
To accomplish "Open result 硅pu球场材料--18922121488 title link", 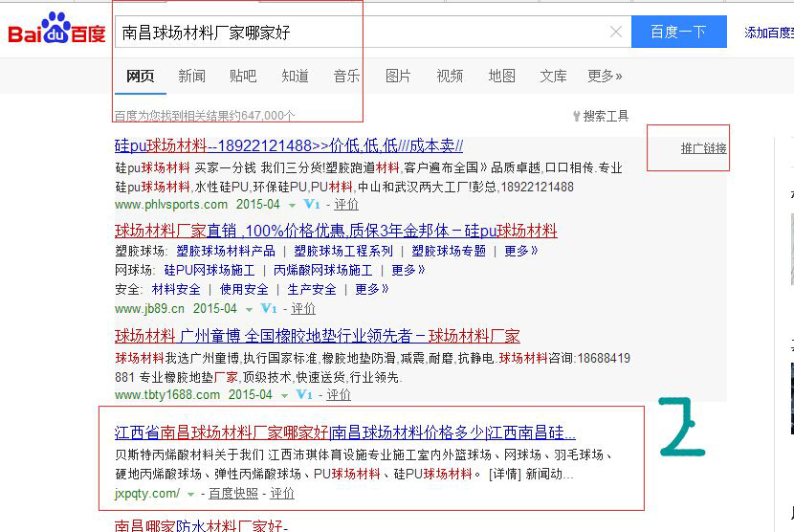I will pos(289,146).
